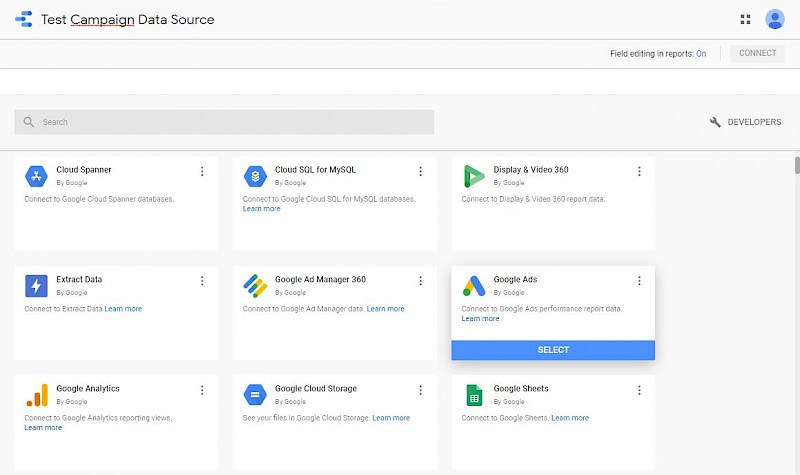Open Google Ads three-dot menu
The height and width of the screenshot is (475, 800).
[639, 281]
